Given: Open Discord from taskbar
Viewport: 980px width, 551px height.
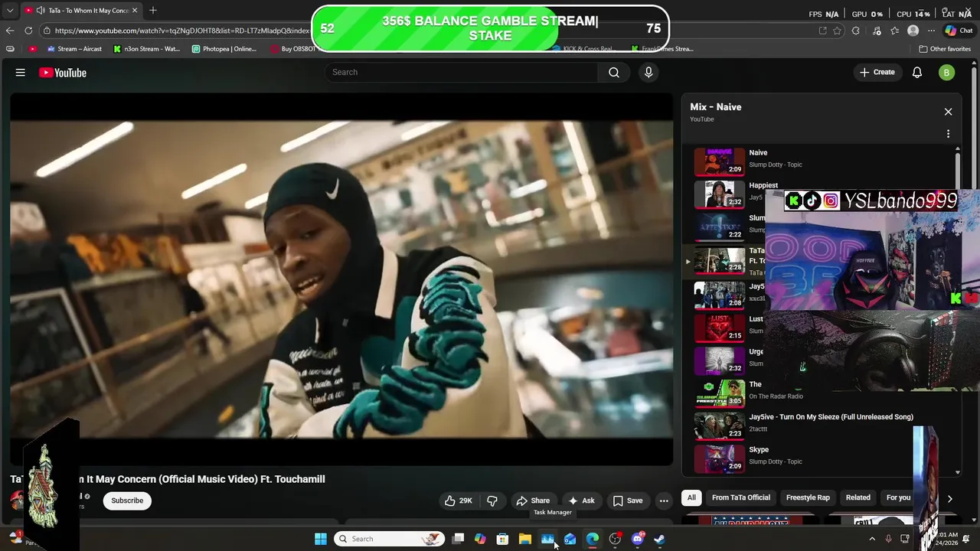Looking at the screenshot, I should (638, 539).
